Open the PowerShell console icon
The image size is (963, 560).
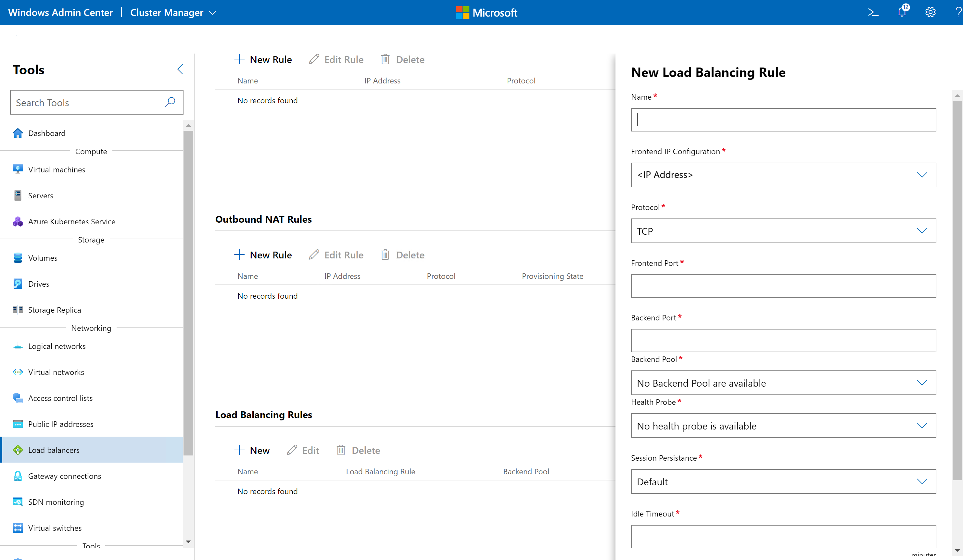(x=873, y=13)
